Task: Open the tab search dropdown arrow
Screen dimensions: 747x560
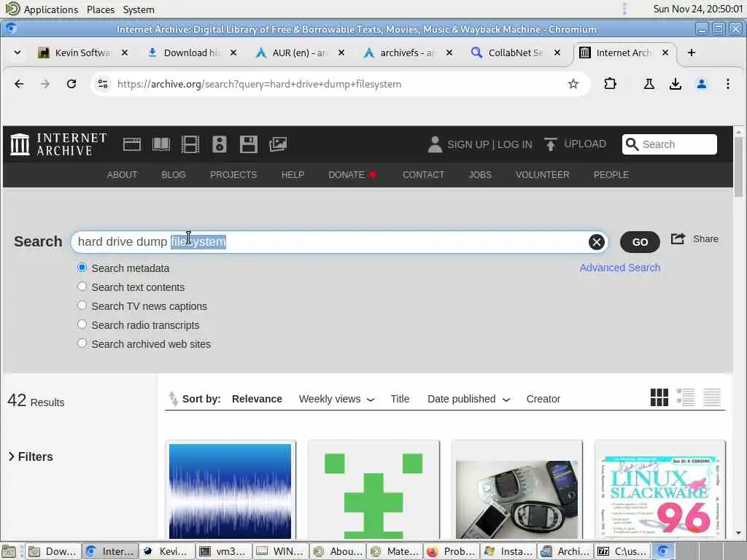Action: (18, 52)
